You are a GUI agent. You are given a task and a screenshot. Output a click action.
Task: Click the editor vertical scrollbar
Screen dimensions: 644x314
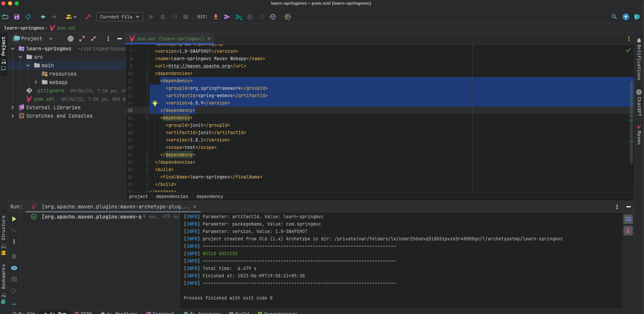coord(632,122)
